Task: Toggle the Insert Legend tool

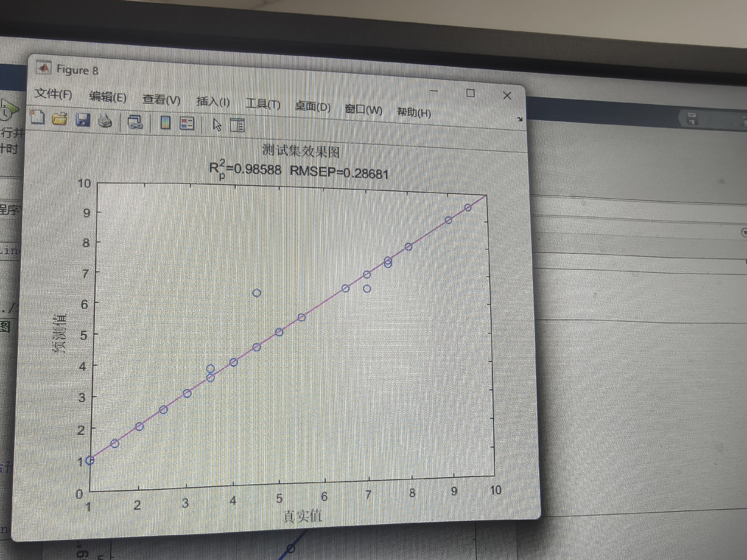Action: [x=187, y=124]
